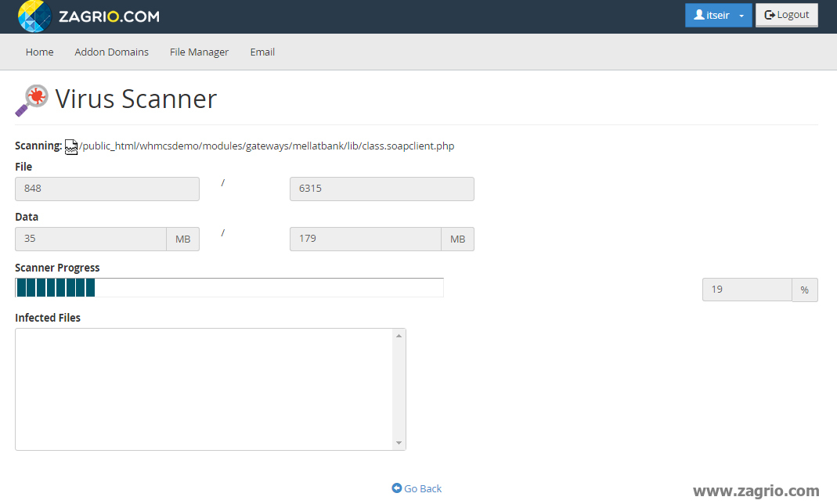Click the scanned file count field 848
The width and height of the screenshot is (837, 504).
tap(106, 189)
